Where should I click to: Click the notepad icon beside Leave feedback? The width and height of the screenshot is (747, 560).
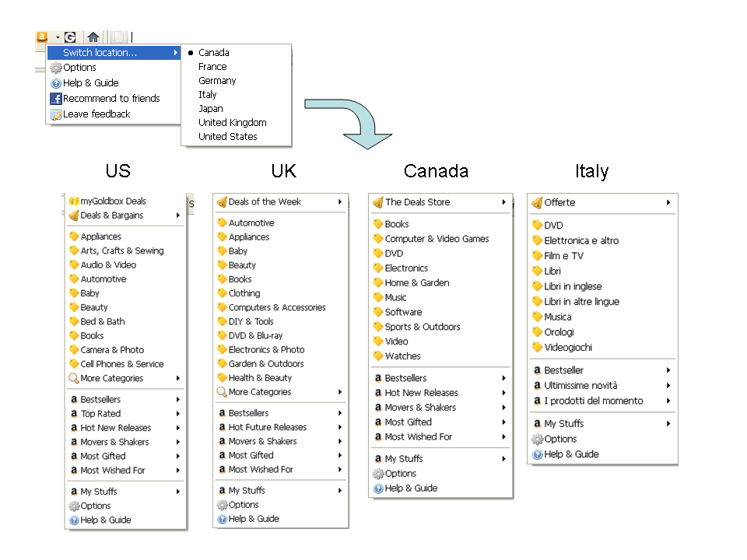pyautogui.click(x=56, y=114)
